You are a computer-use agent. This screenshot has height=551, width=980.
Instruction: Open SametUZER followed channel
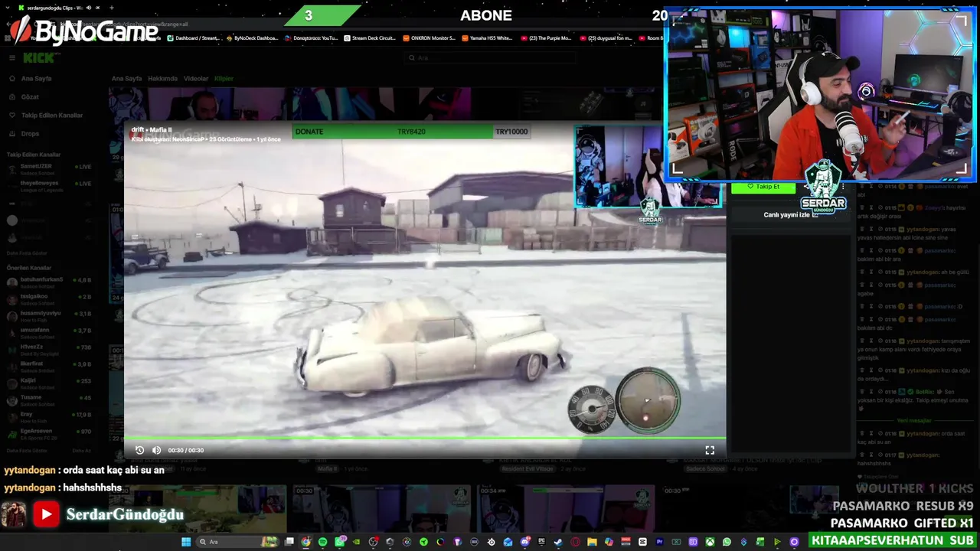pyautogui.click(x=49, y=168)
